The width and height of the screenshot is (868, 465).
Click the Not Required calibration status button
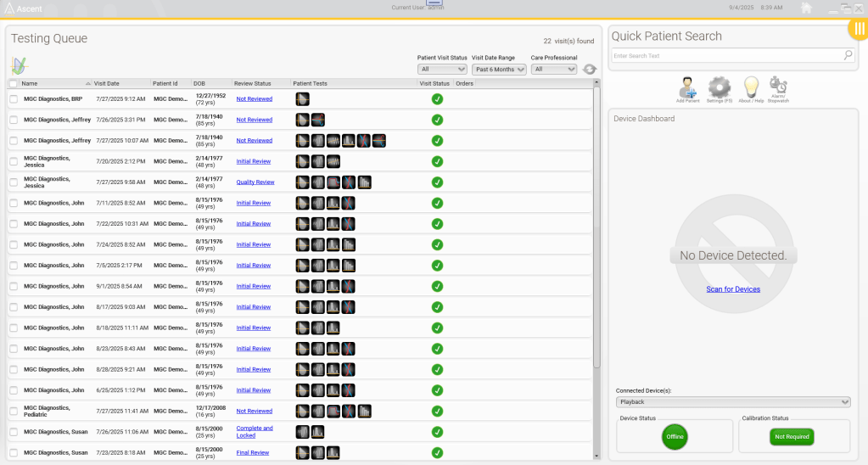[792, 437]
